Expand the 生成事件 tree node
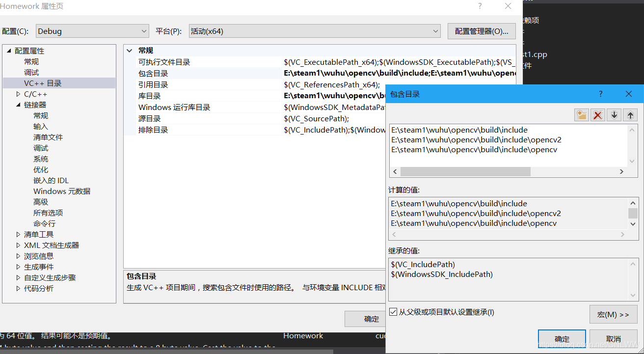644x354 pixels. 18,267
